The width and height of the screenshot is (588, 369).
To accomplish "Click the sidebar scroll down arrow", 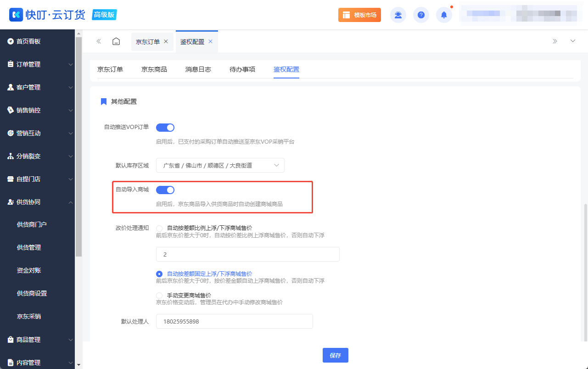I will click(78, 365).
